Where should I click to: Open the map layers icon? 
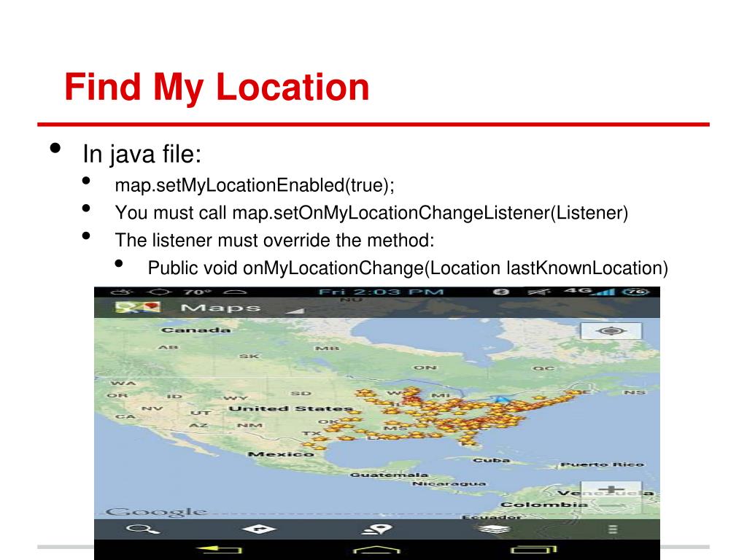[x=494, y=529]
